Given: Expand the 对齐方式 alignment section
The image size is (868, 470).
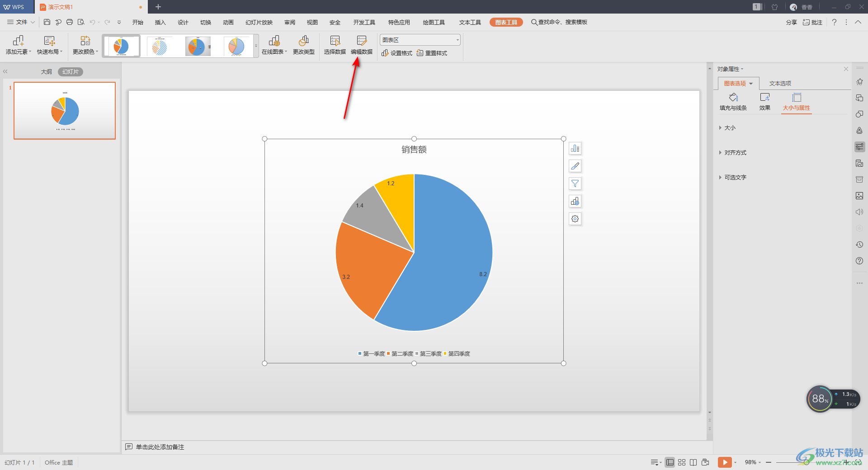Looking at the screenshot, I should tap(733, 153).
